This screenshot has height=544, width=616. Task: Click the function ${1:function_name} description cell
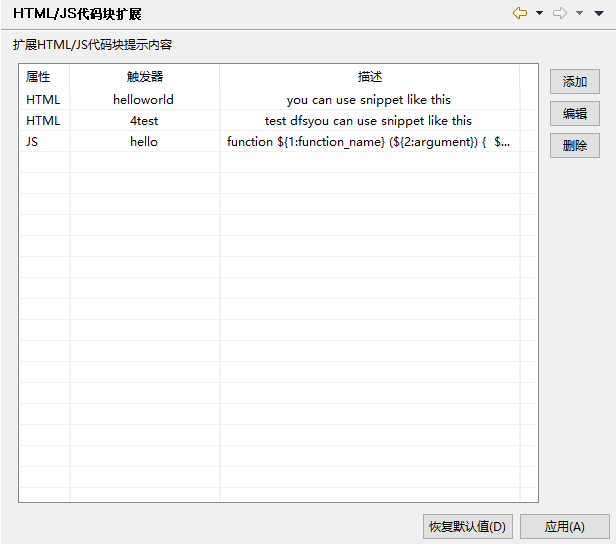[x=368, y=142]
